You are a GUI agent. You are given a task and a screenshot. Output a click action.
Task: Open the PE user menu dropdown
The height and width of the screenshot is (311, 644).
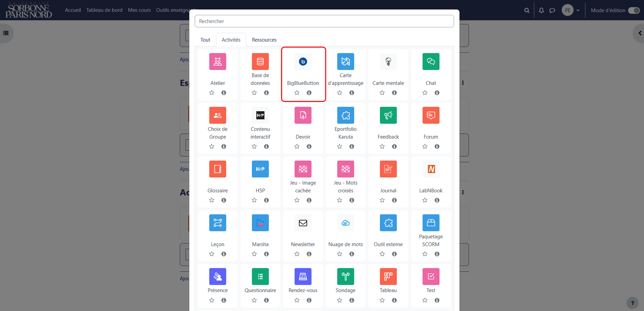click(571, 10)
